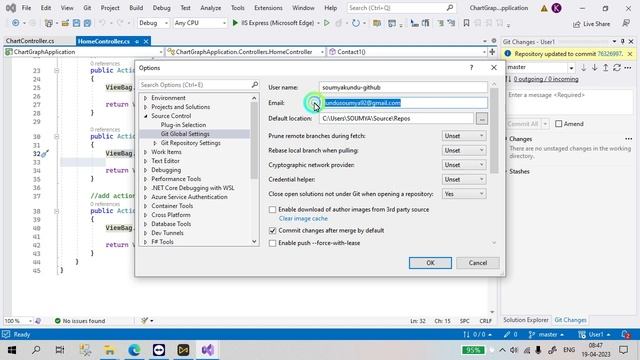Screen dimensions: 640x360
Task: Open the File menu
Action: 26,8
